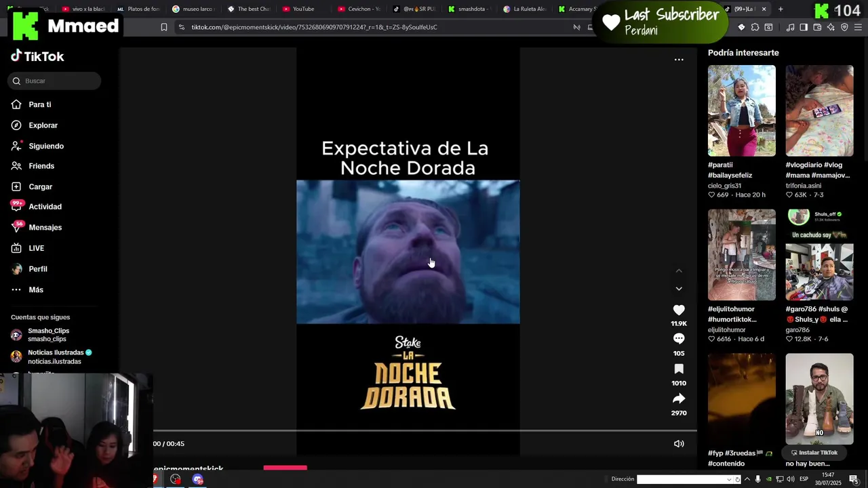The width and height of the screenshot is (868, 488).
Task: Open the volume tray icon
Action: [x=791, y=479]
